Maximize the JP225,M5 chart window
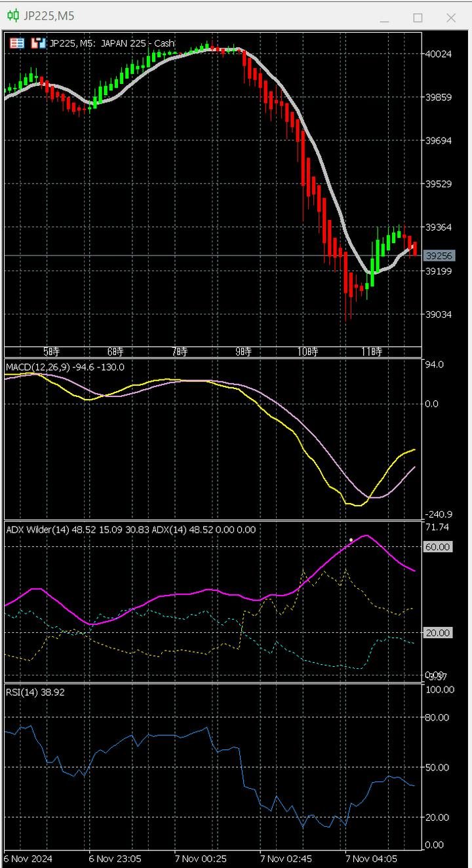Viewport: 472px width, 868px height. 418,18
